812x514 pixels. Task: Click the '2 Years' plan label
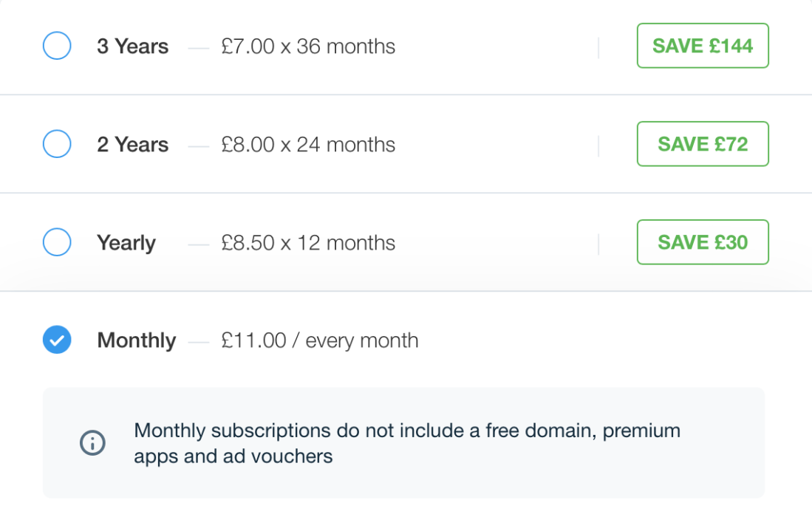pos(133,145)
